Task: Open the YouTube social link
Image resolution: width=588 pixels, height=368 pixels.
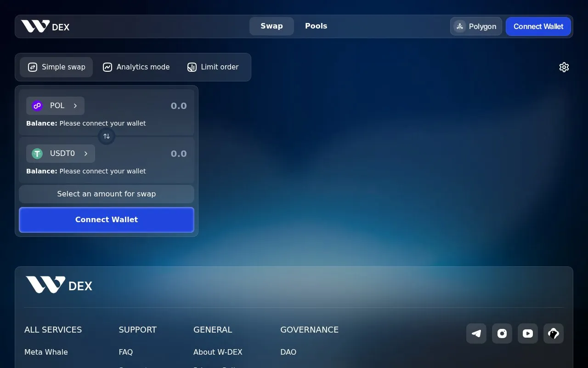Action: pos(528,333)
